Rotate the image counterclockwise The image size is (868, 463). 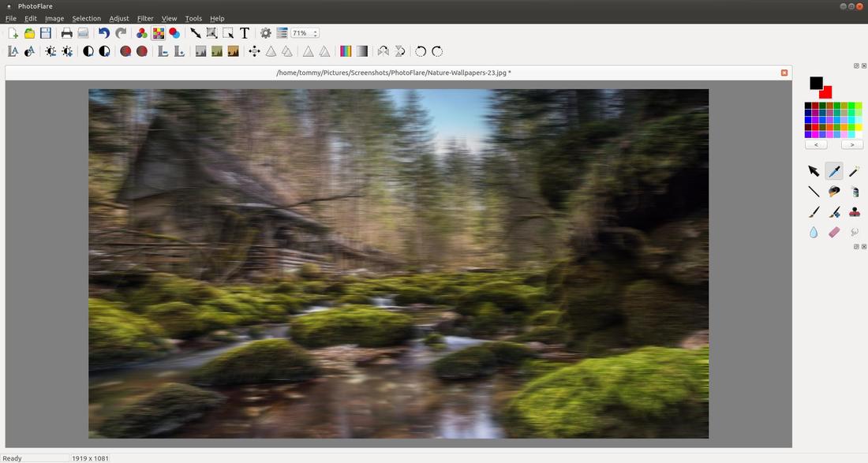[x=421, y=51]
